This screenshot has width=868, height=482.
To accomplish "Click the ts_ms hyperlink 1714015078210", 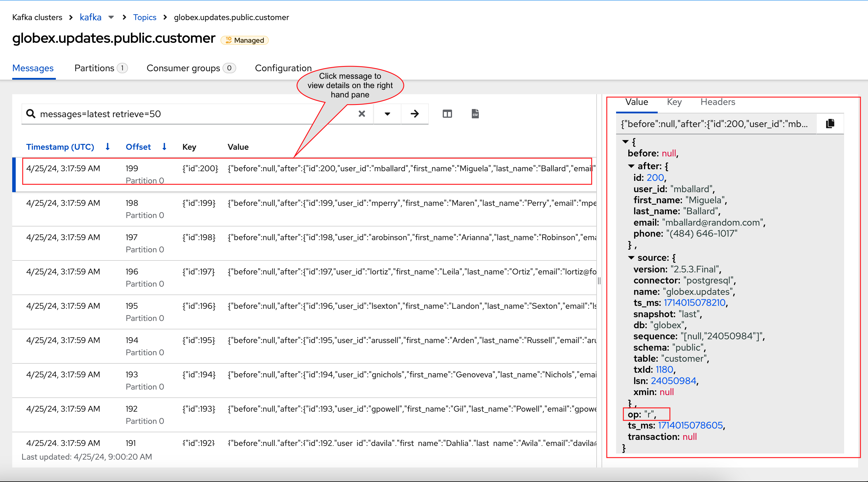I will [x=700, y=303].
